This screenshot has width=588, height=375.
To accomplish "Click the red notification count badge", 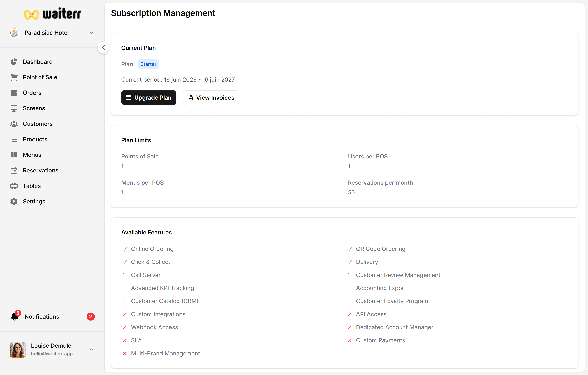I will [91, 317].
